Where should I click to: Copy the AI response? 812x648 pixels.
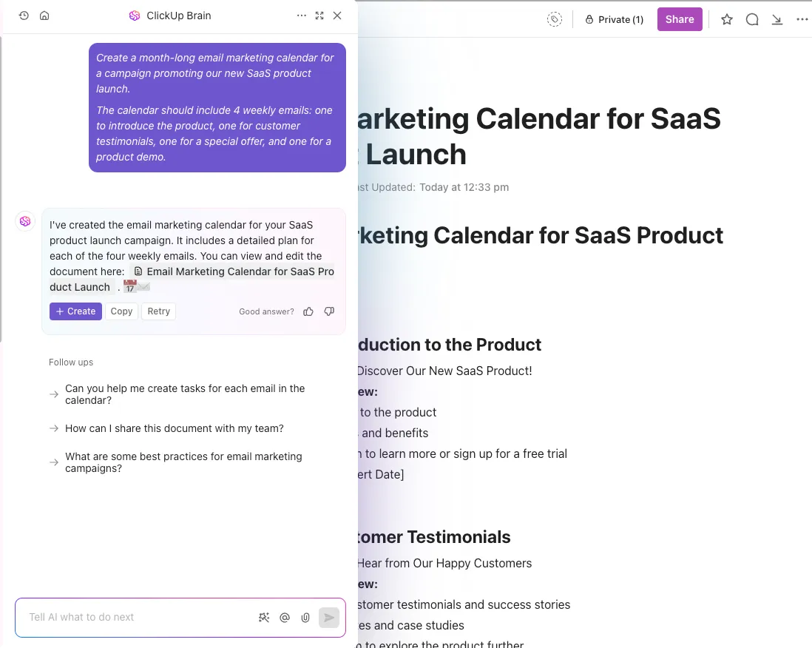(122, 311)
